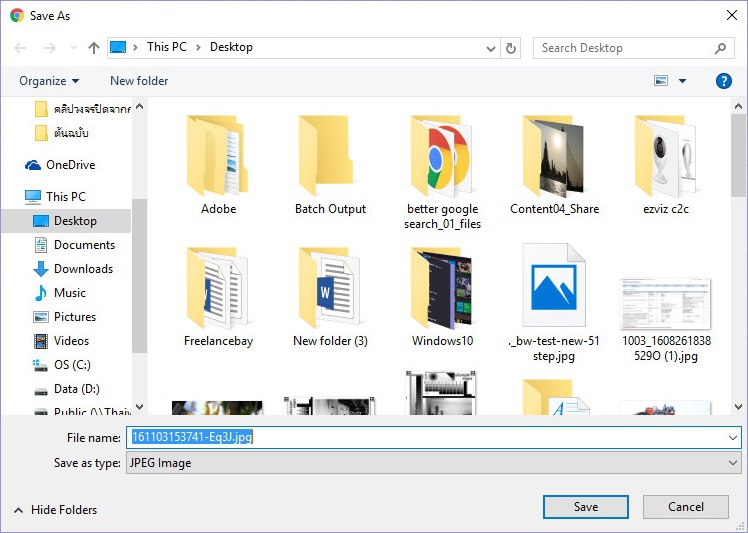748x533 pixels.
Task: Click the Back navigation arrow
Action: tap(21, 48)
